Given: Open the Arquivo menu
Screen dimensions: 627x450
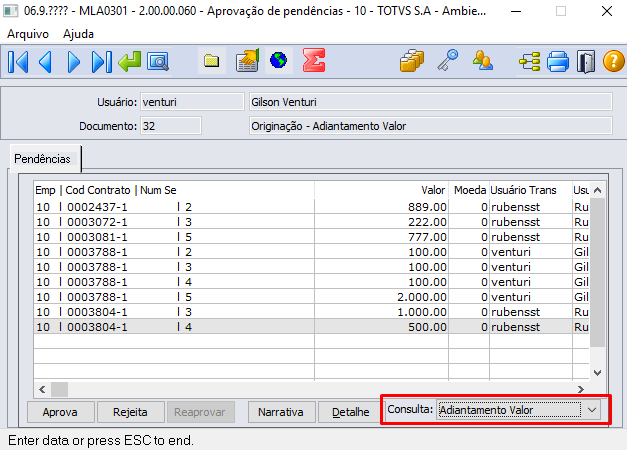Looking at the screenshot, I should [28, 34].
